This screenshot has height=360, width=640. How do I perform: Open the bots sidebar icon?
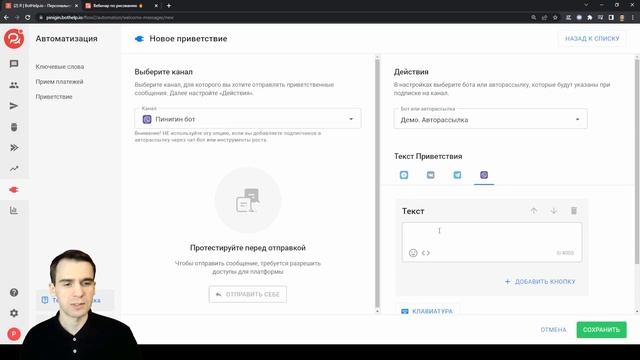pos(14,127)
